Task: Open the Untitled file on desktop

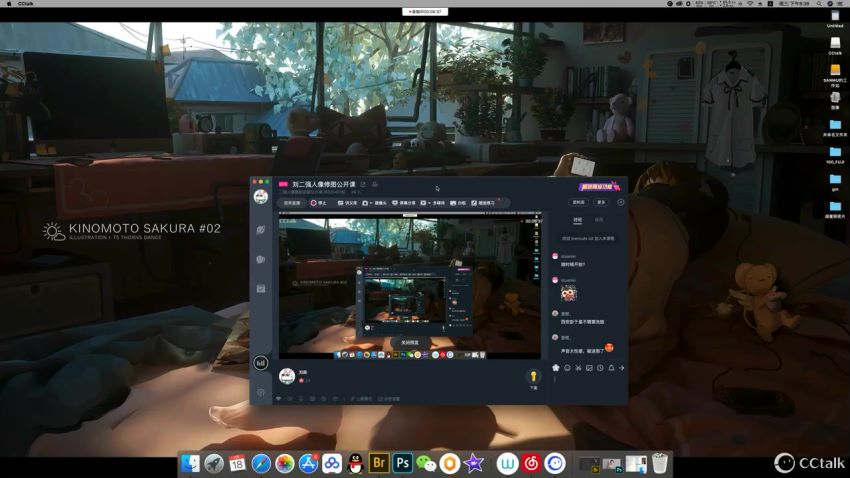Action: [835, 20]
